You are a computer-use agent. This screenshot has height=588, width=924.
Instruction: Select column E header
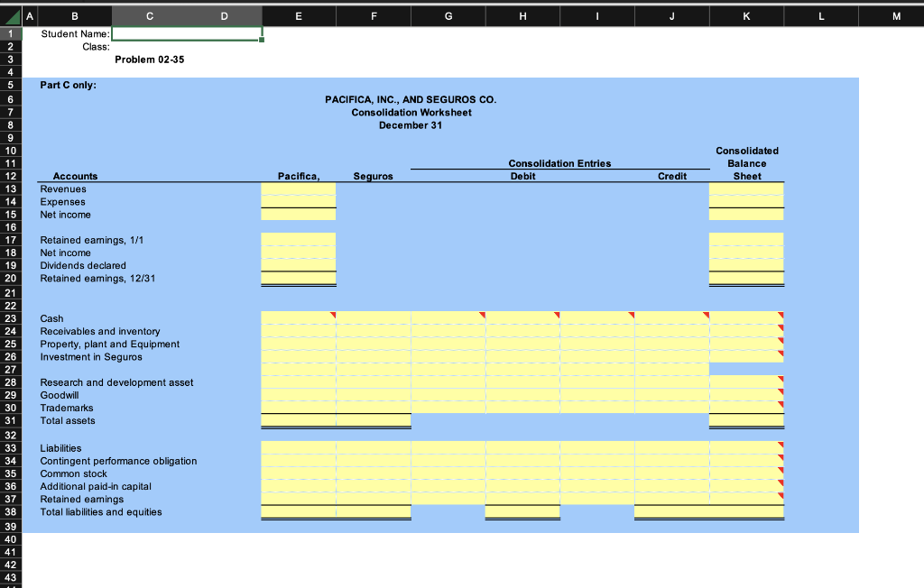pyautogui.click(x=299, y=16)
